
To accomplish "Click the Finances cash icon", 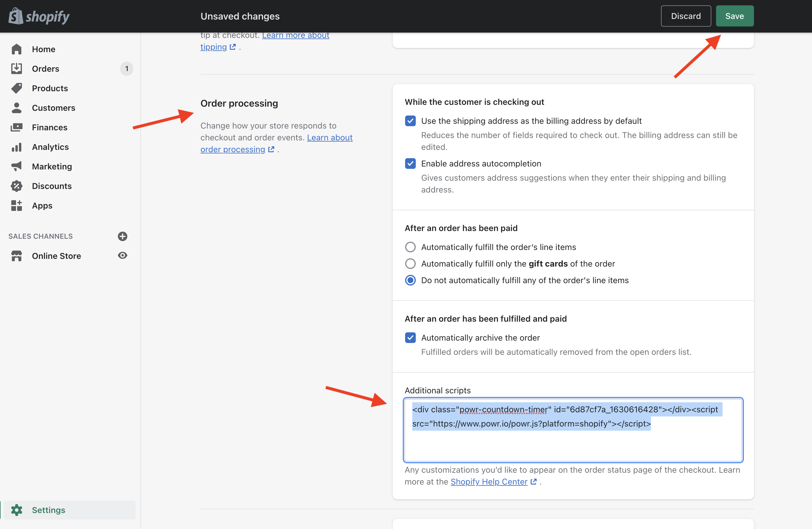I will (16, 127).
